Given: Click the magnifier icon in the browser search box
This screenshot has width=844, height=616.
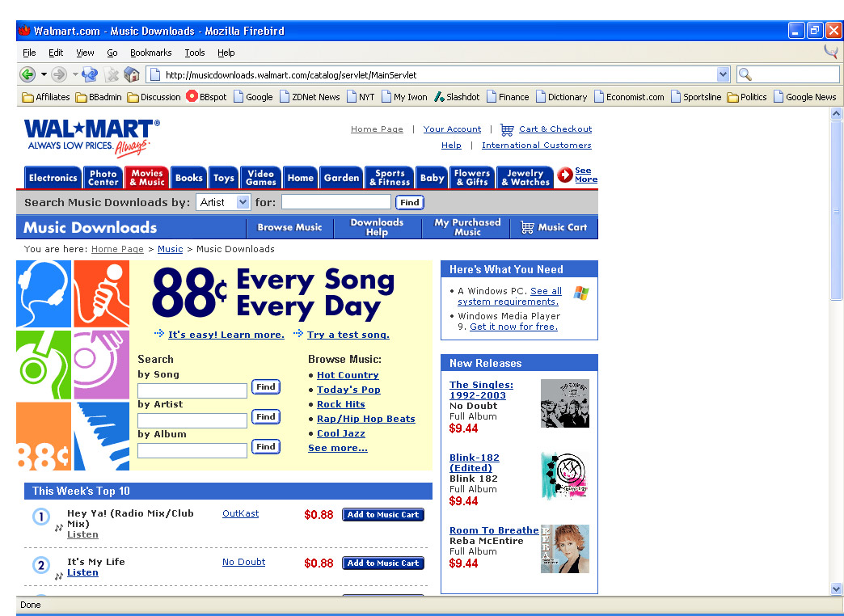Looking at the screenshot, I should click(745, 74).
